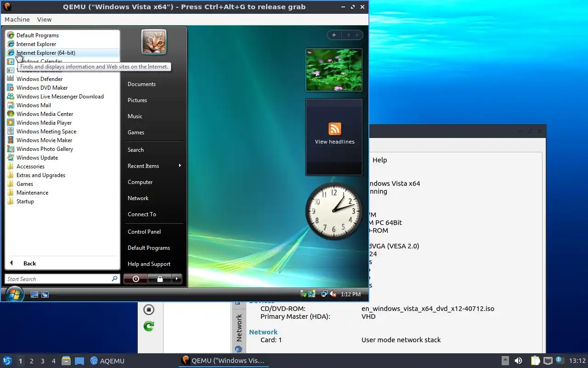
Task: Click the Vista taskbar clock 1:12 PM
Action: (x=351, y=294)
